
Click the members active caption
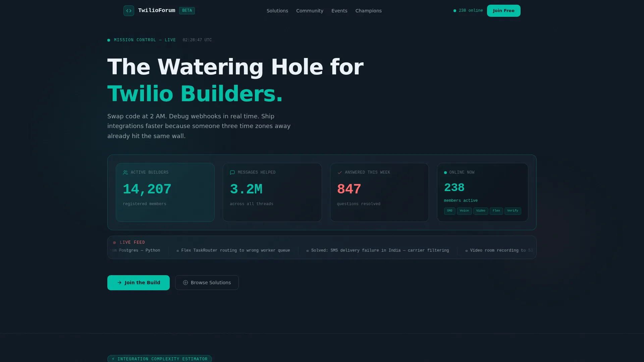coord(461,200)
